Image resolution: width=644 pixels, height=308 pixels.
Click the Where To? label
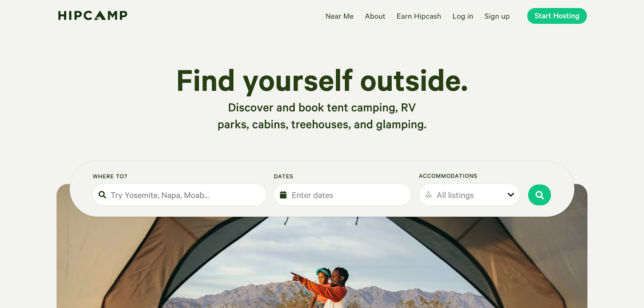(110, 177)
